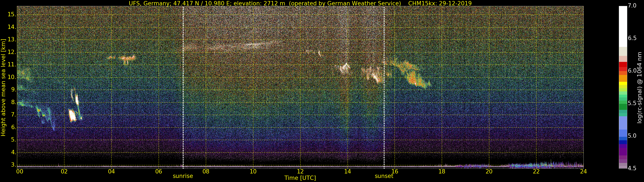Click the '12.' height tick label
Image resolution: width=644 pixels, height=182 pixels.
12,52
